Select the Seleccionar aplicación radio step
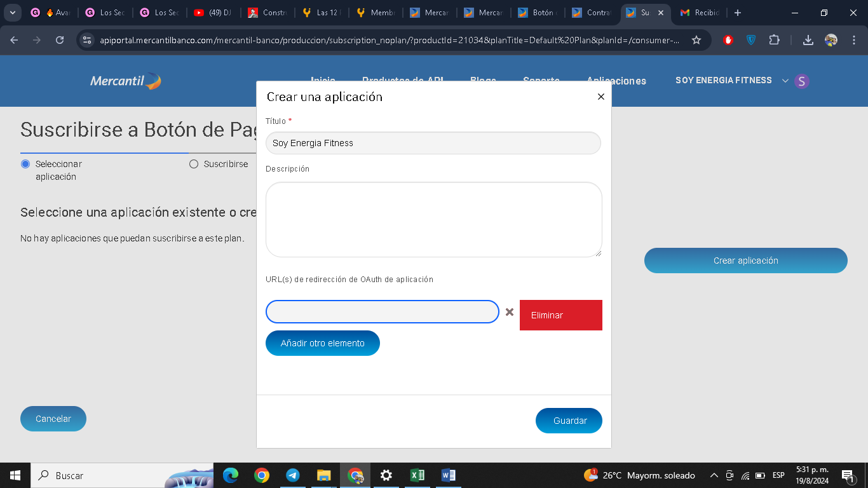The height and width of the screenshot is (488, 868). click(25, 164)
